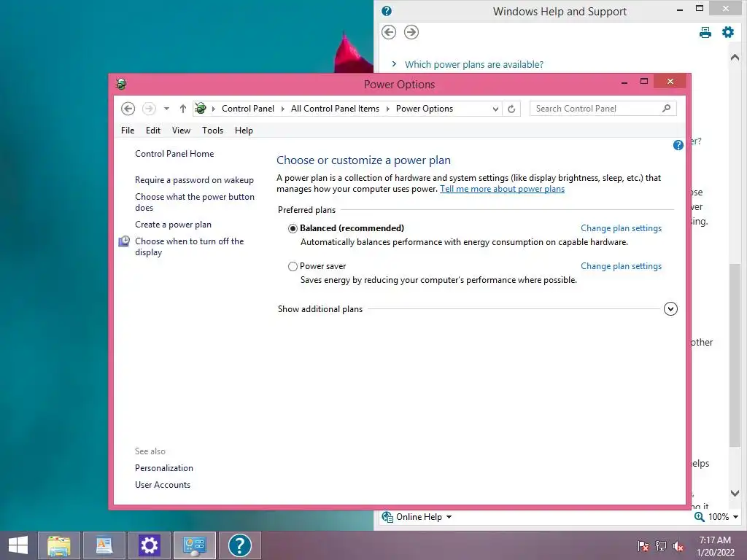747x560 pixels.
Task: Open the File menu
Action: point(128,131)
